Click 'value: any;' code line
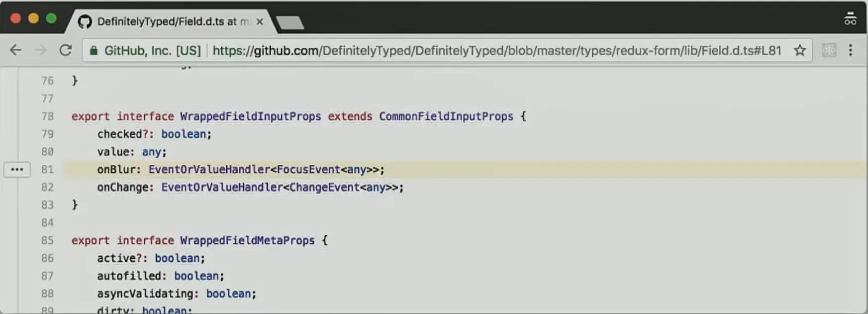The width and height of the screenshot is (868, 314). 132,152
